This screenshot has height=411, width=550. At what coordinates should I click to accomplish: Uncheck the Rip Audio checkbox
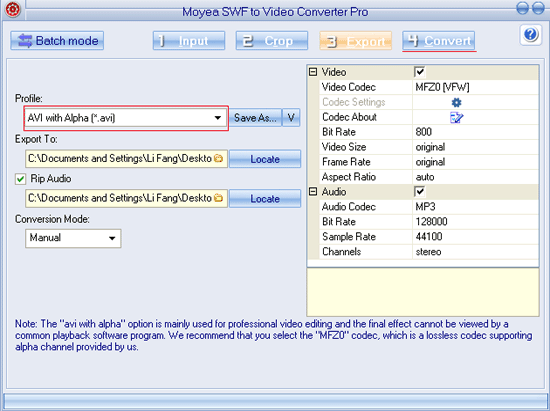coord(20,179)
